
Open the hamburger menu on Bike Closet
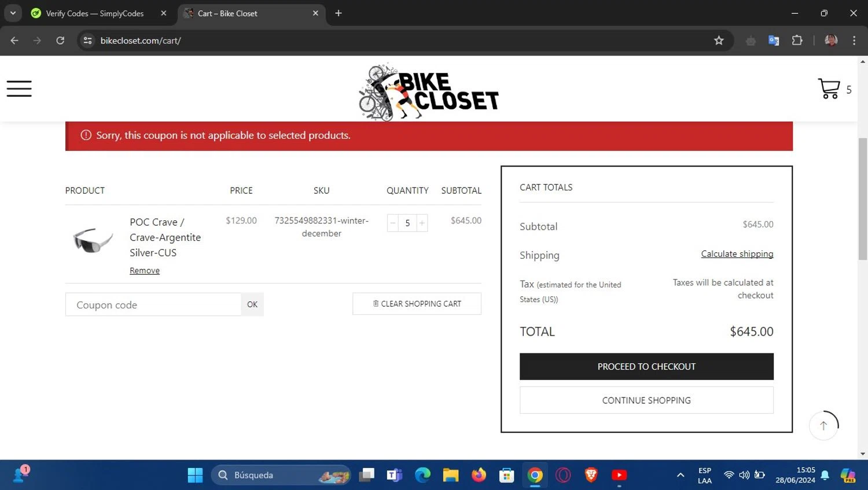(x=19, y=89)
